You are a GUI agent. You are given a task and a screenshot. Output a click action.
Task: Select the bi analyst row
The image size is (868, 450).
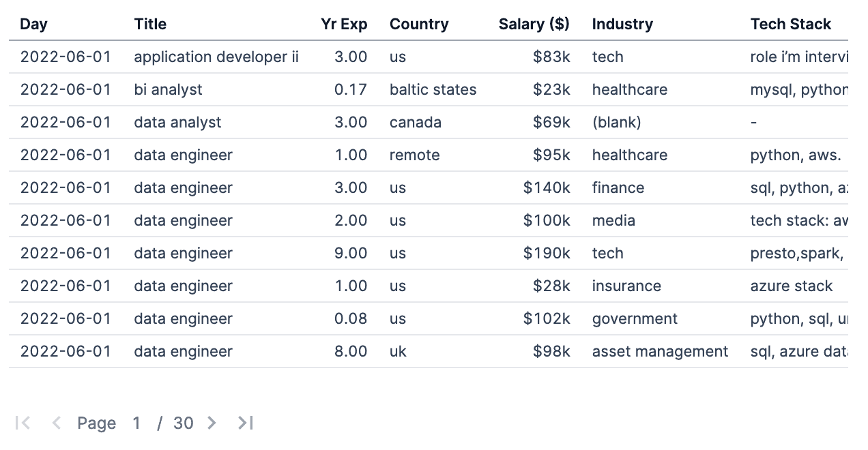click(169, 89)
